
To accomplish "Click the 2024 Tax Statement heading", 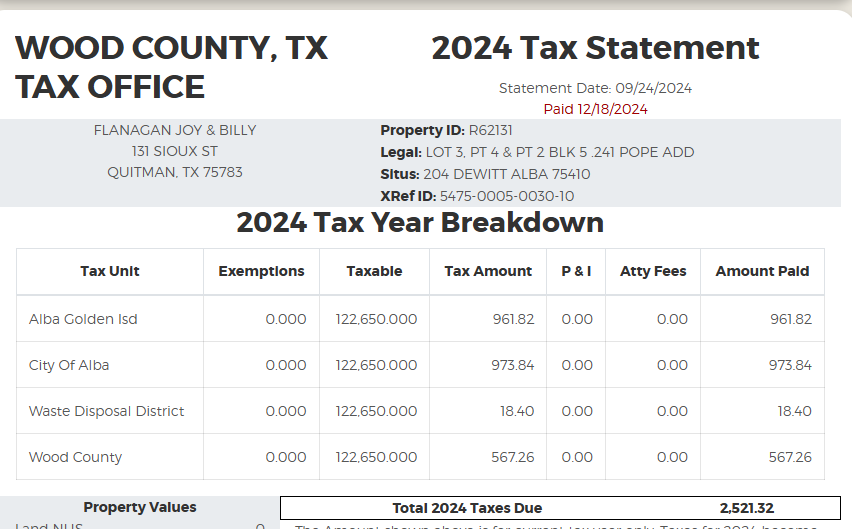I will [595, 48].
